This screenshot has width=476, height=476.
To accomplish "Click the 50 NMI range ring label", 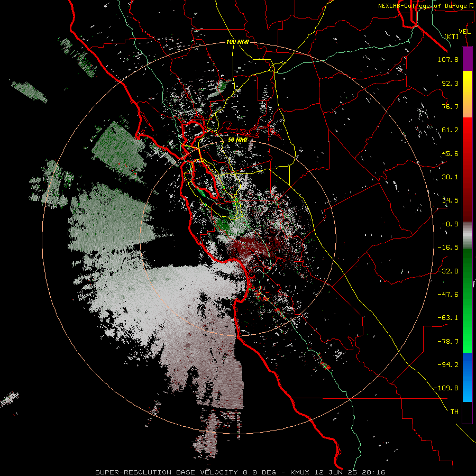I will pos(237,140).
